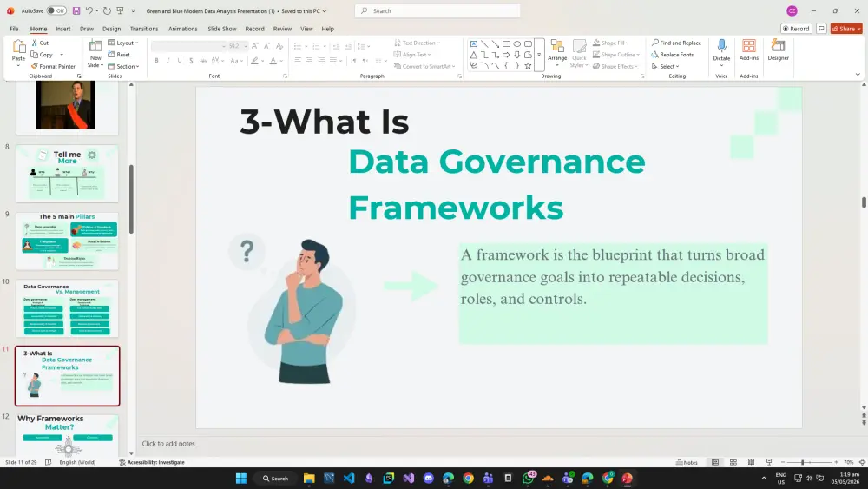Align text to center
868x489 pixels.
tap(310, 60)
